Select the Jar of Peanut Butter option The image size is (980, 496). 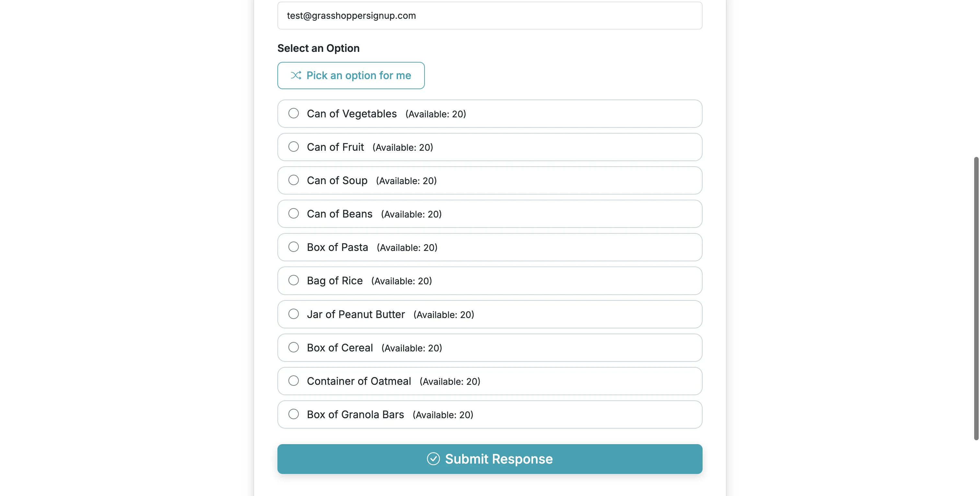pos(293,314)
